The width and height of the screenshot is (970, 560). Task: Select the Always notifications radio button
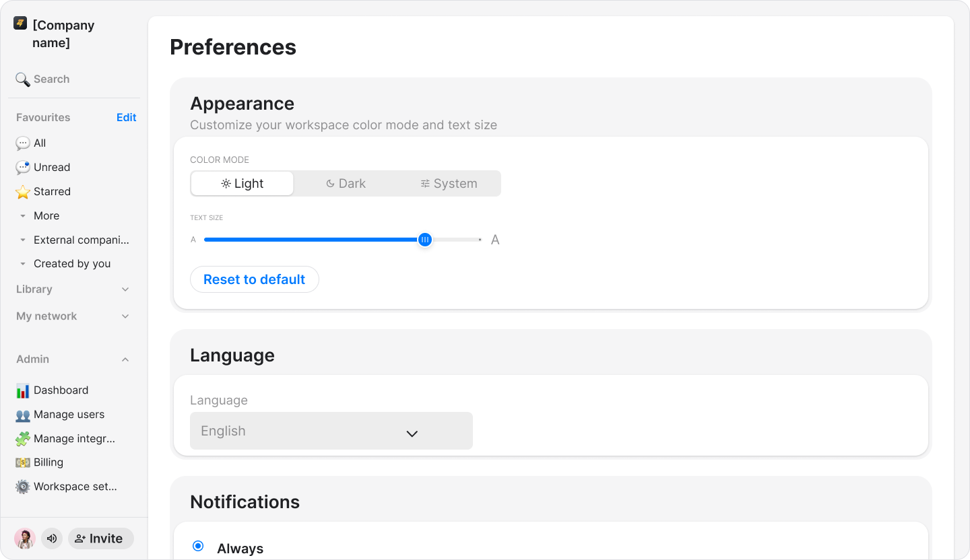[x=198, y=546]
